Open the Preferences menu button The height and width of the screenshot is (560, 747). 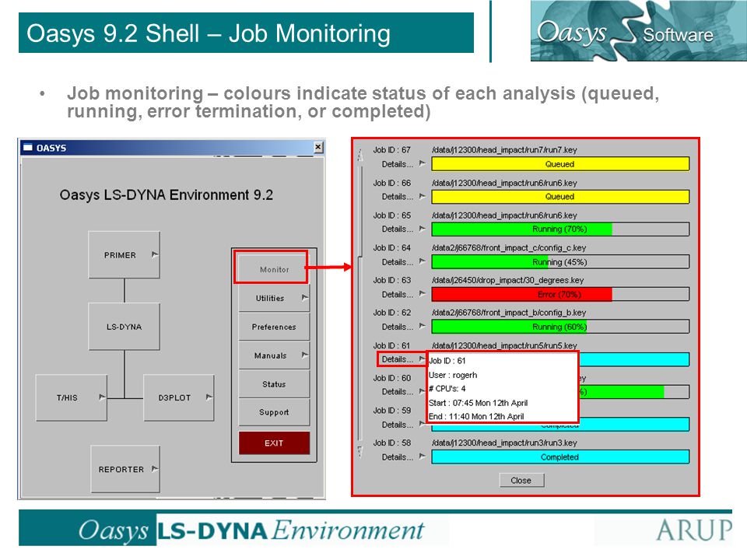point(274,327)
